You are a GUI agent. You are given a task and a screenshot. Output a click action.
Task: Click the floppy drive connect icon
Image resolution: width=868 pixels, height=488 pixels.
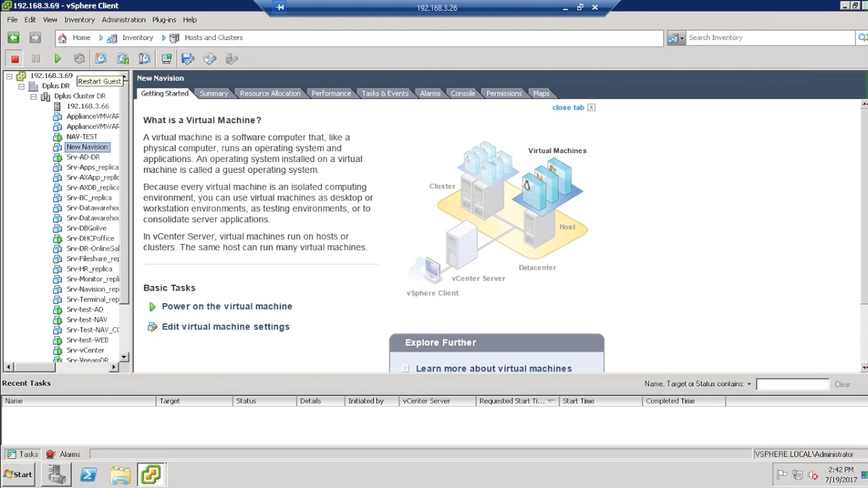point(188,59)
